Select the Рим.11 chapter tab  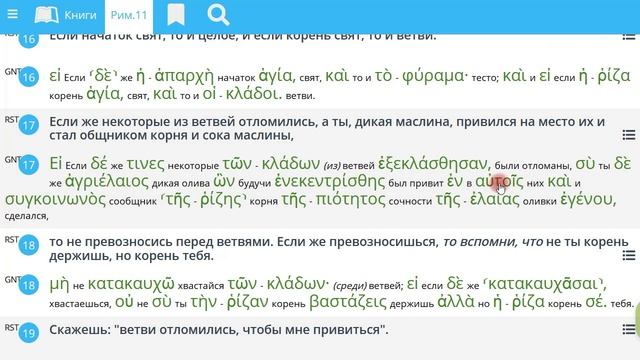[x=129, y=16]
